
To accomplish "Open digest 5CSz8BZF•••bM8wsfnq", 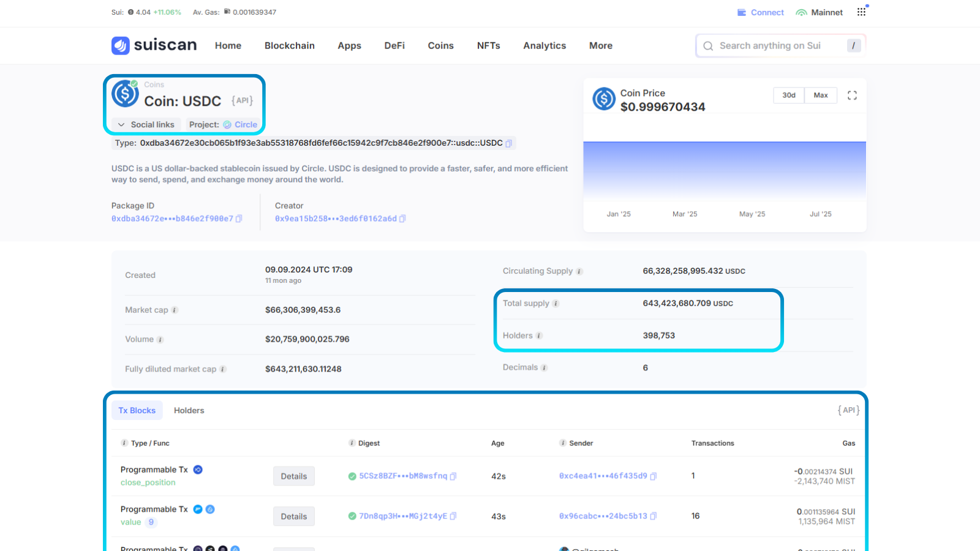I will click(x=403, y=476).
